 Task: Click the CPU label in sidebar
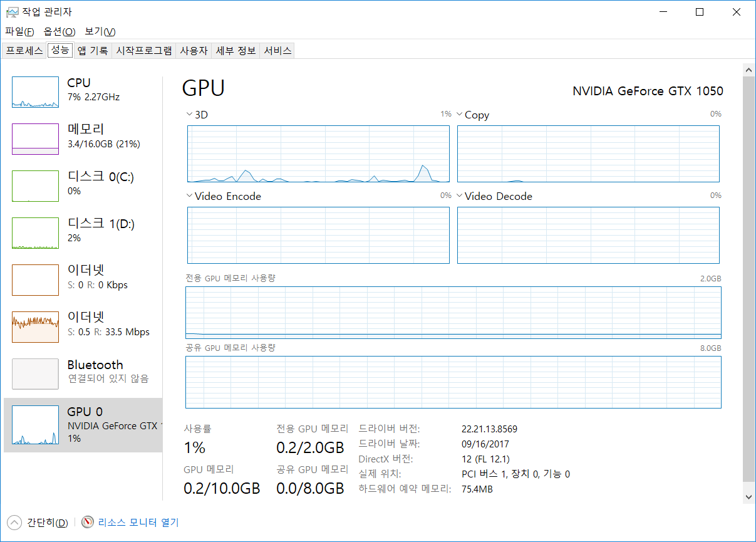[79, 83]
